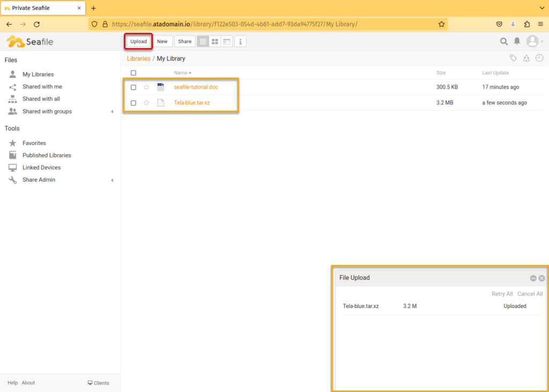
Task: Tick the Tela-blue.tar.xz checkbox
Action: click(133, 103)
